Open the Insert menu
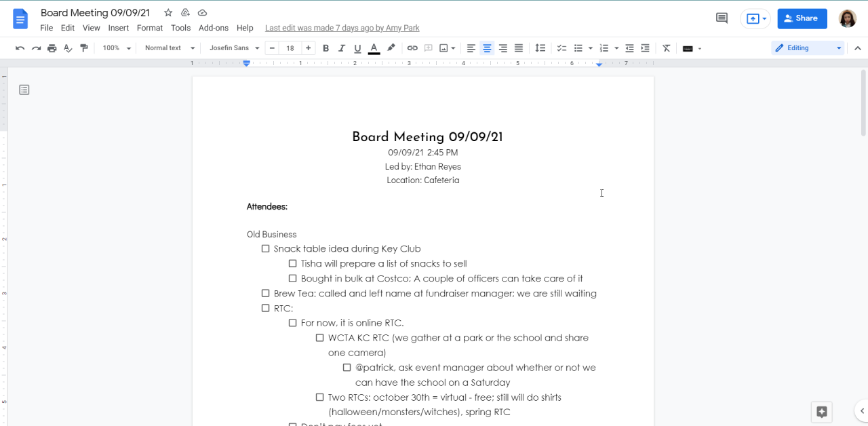 (x=119, y=28)
